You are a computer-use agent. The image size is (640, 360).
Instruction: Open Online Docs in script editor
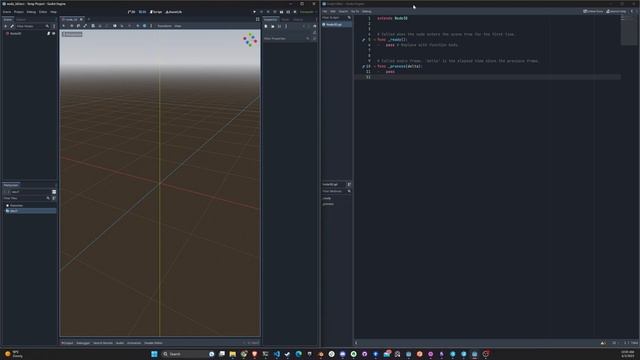point(593,11)
